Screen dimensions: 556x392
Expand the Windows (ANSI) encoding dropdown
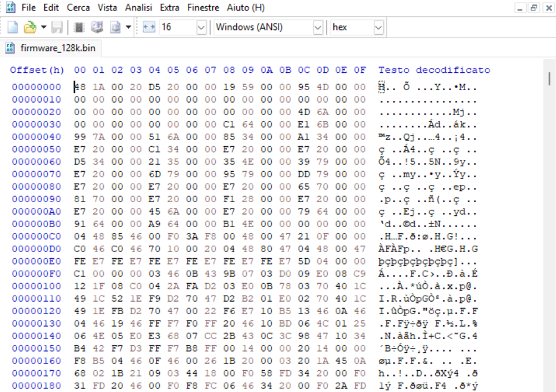[317, 27]
